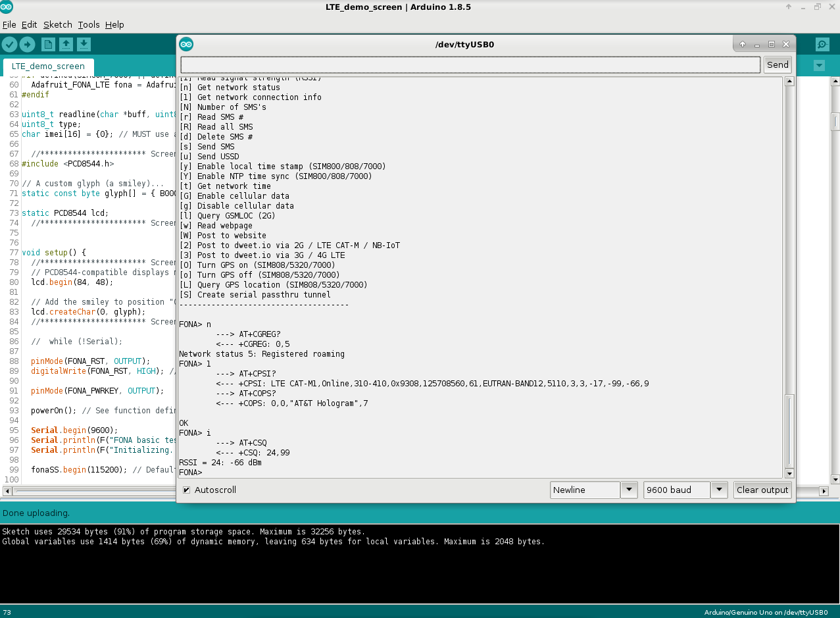Click the Upload sketch arrow icon
840x618 pixels.
(x=27, y=44)
